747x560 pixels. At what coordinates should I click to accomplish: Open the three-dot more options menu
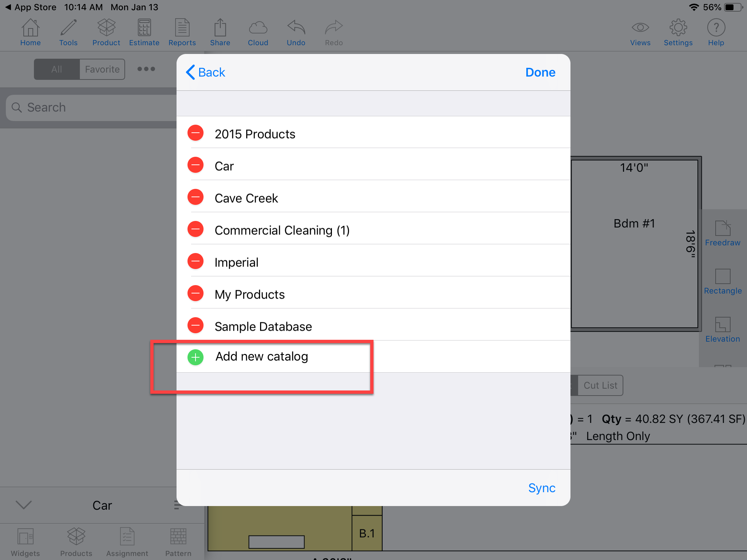point(146,69)
